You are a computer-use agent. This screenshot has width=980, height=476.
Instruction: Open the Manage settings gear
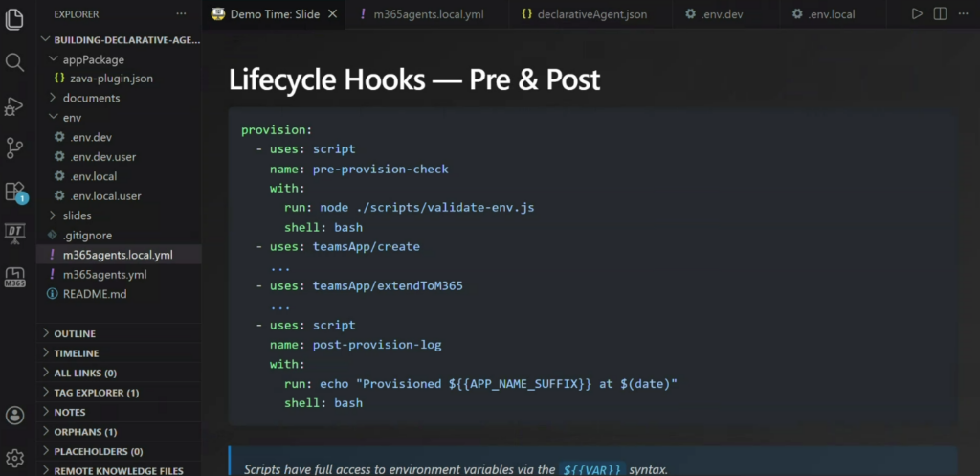[x=14, y=457]
